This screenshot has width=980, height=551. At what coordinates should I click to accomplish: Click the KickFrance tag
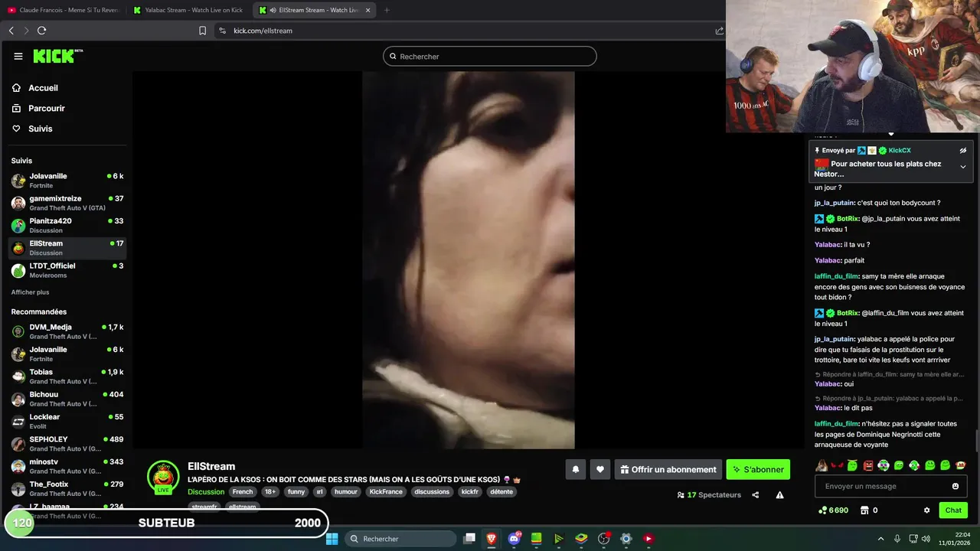pos(386,491)
